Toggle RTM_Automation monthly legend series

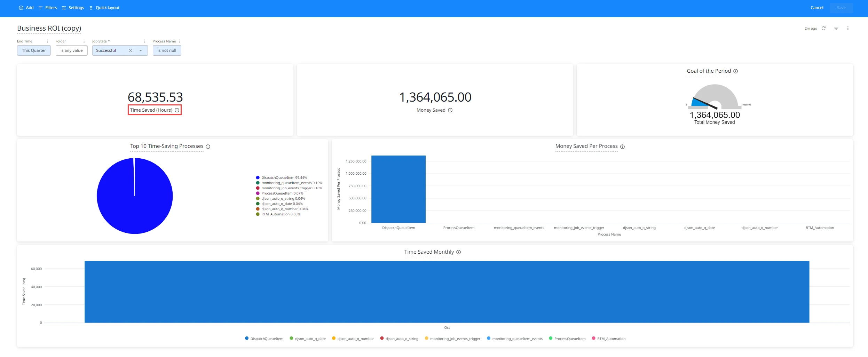pyautogui.click(x=609, y=339)
